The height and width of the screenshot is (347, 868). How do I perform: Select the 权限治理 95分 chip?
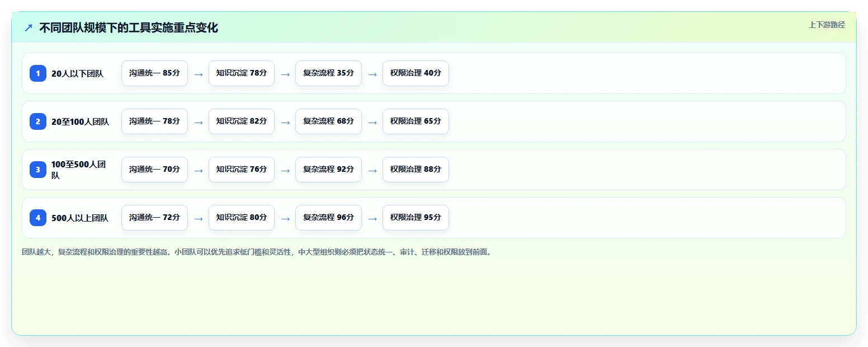click(x=416, y=218)
